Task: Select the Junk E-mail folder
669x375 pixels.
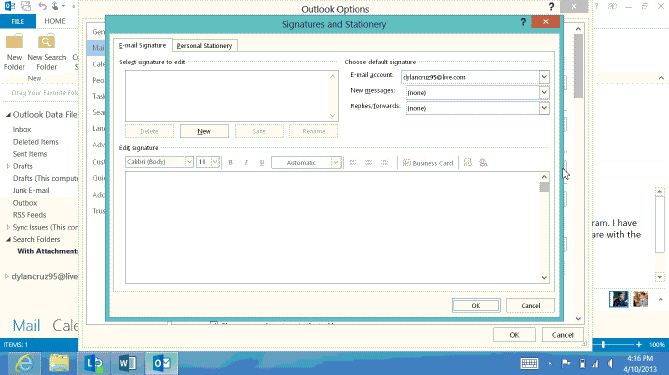Action: (x=31, y=190)
